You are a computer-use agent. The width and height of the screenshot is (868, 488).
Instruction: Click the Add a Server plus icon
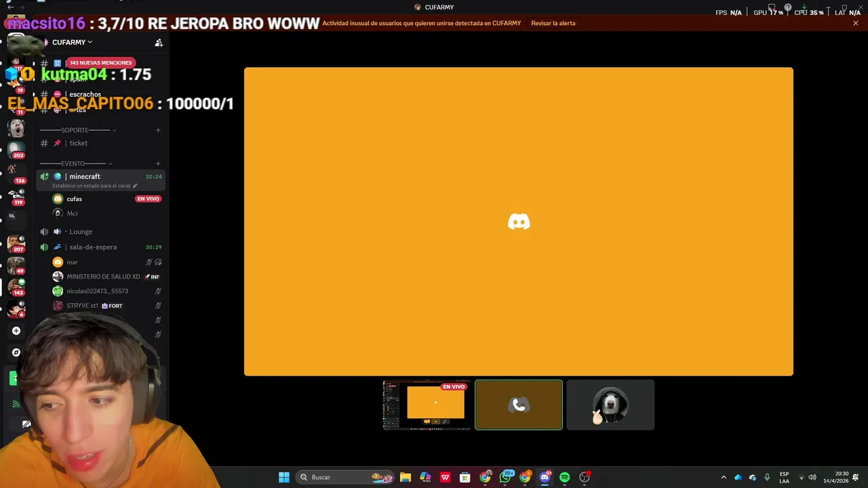16,331
